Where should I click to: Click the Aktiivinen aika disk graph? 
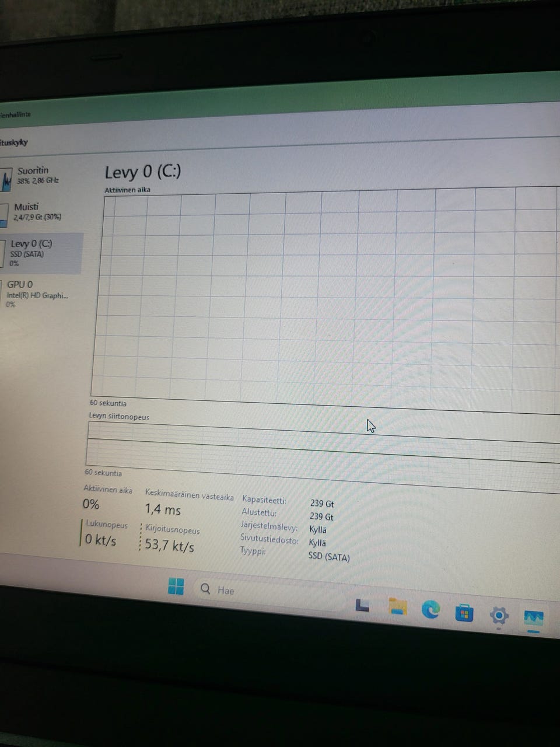327,301
